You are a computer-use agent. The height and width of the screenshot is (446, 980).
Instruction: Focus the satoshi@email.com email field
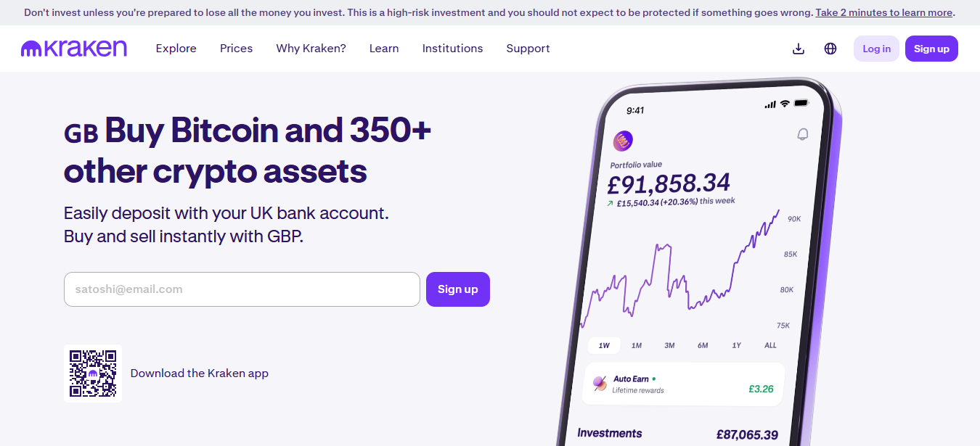tap(242, 289)
